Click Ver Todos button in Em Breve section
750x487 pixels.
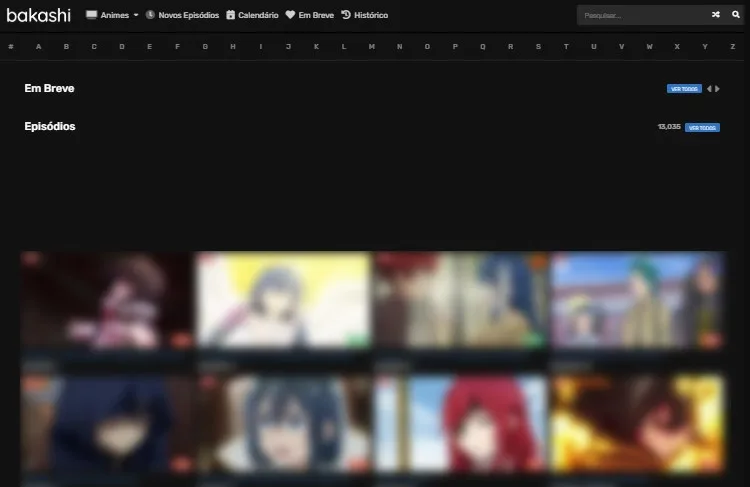tap(684, 89)
